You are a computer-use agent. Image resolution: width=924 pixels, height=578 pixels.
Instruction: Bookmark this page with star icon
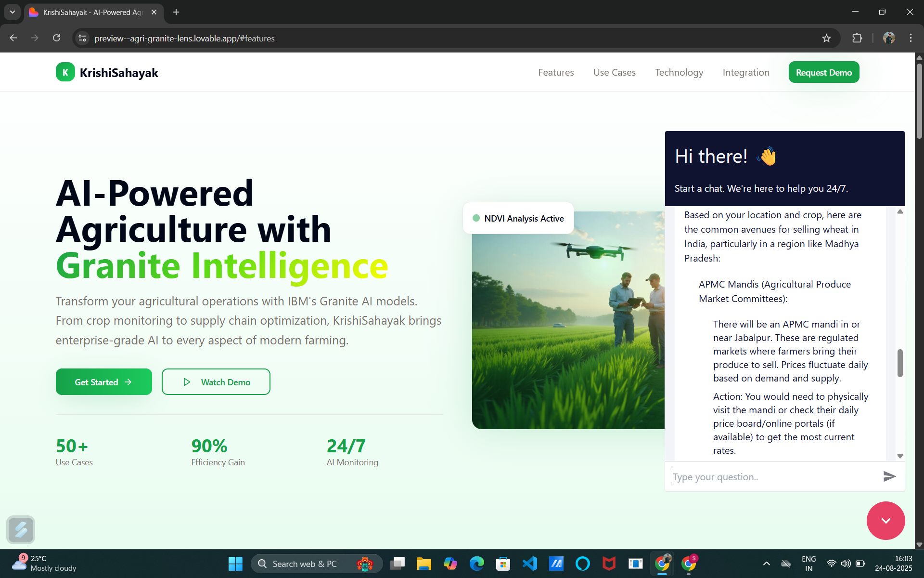pos(826,38)
